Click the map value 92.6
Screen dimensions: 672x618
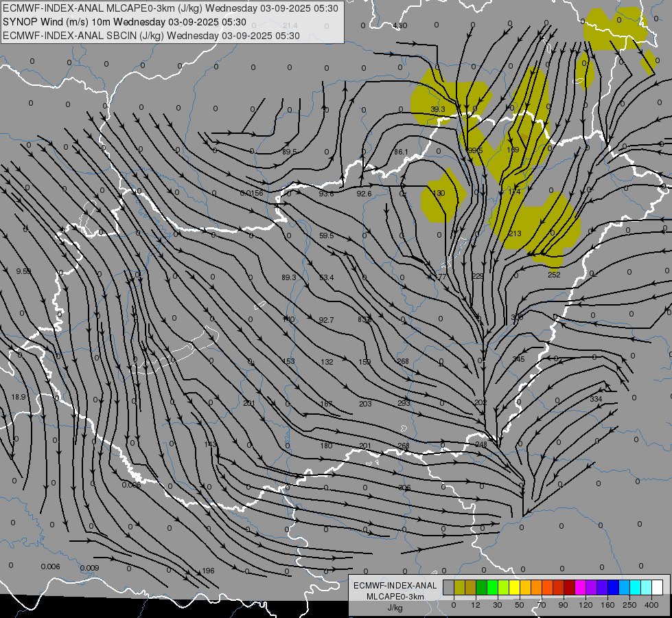(x=364, y=194)
